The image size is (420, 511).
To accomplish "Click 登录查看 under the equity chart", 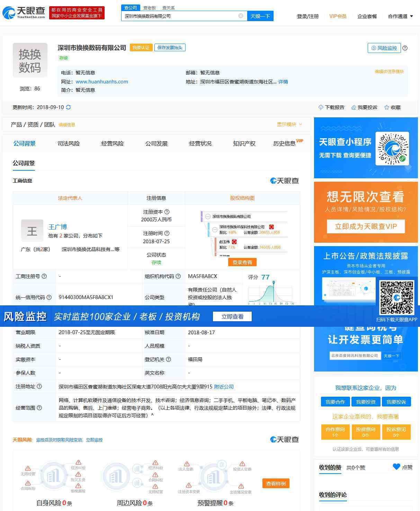I will click(242, 262).
